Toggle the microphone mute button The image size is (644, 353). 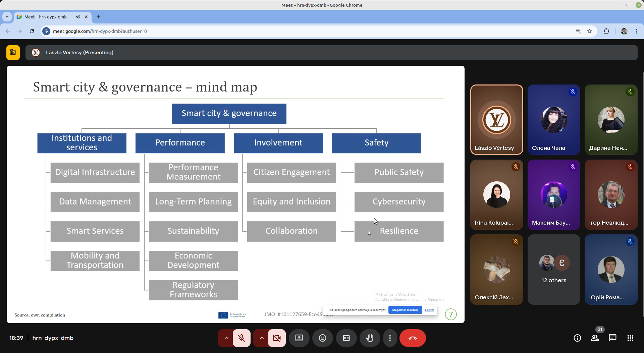point(241,338)
